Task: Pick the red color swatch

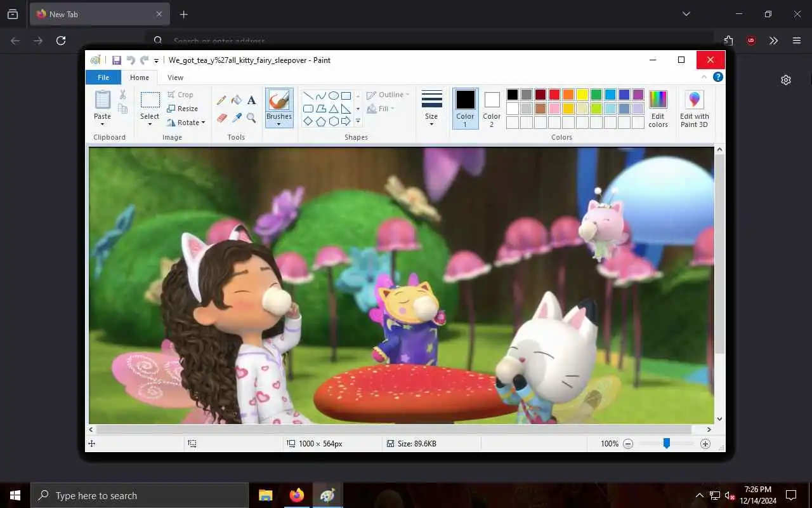Action: point(554,95)
